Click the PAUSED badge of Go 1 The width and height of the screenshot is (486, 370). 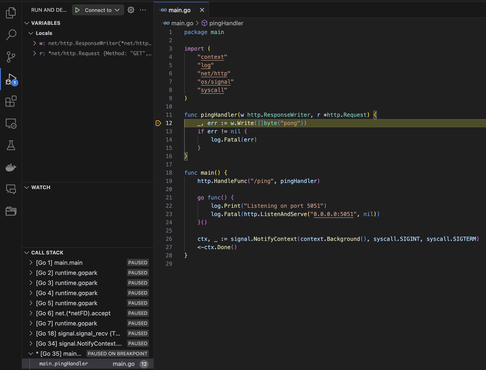pyautogui.click(x=138, y=263)
